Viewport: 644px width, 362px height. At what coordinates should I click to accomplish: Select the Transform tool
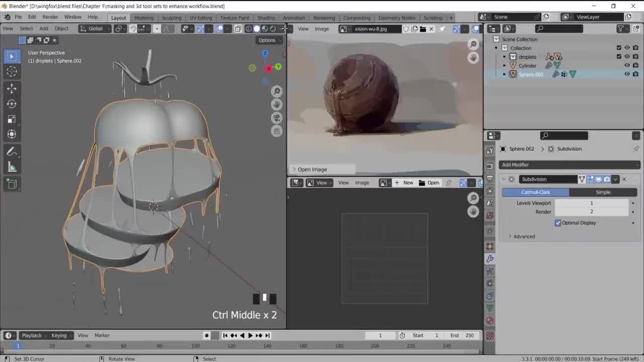point(12,134)
